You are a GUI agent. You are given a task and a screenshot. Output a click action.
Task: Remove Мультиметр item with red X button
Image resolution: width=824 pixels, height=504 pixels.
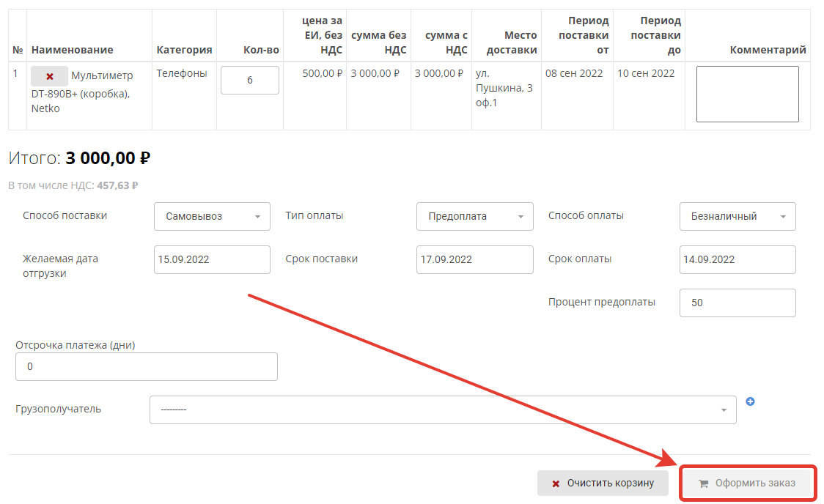[49, 76]
